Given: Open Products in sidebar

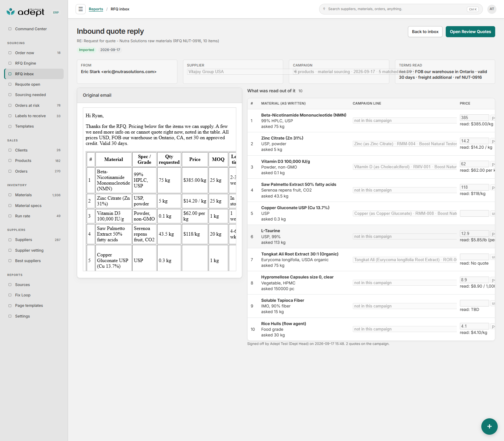Looking at the screenshot, I should 34,161.
